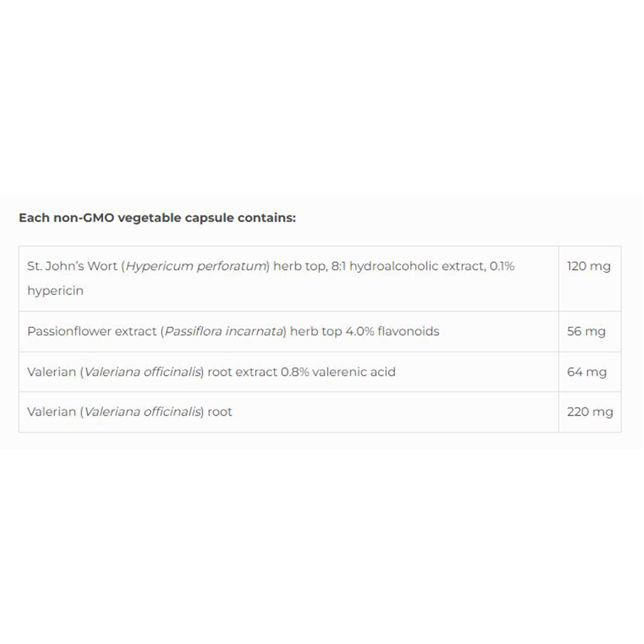Screen dimensions: 644x644
Task: Click the "0.1%" value in the first row
Action: [x=502, y=266]
